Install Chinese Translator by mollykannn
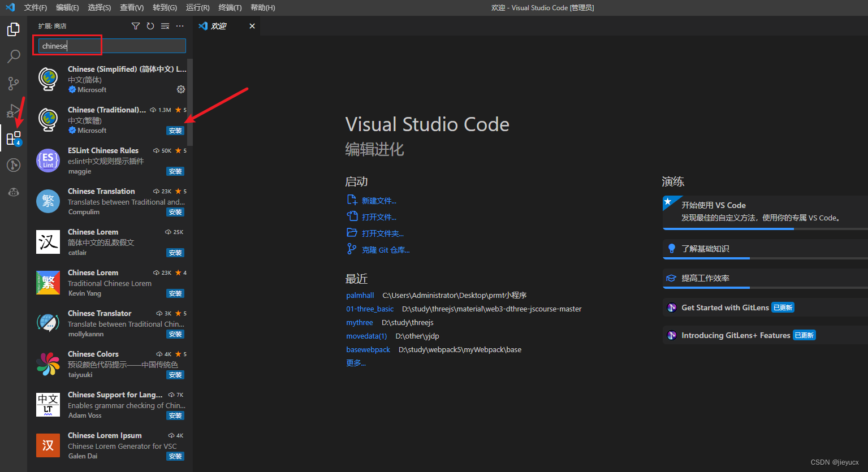This screenshot has height=472, width=868. 175,334
